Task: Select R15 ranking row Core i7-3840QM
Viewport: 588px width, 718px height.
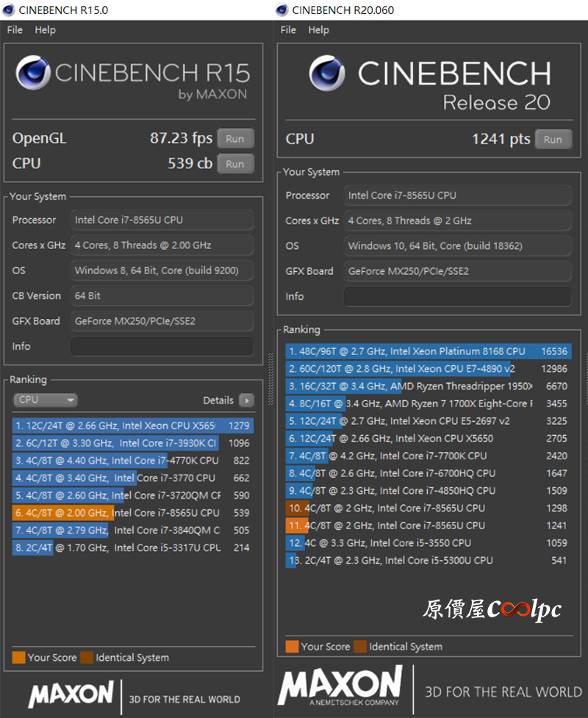Action: coord(133,530)
